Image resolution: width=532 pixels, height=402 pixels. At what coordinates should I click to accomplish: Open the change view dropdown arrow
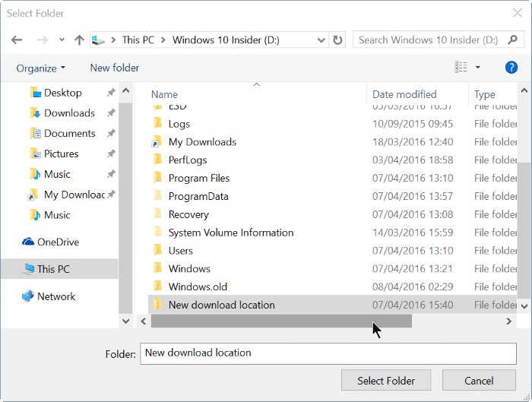click(x=478, y=68)
